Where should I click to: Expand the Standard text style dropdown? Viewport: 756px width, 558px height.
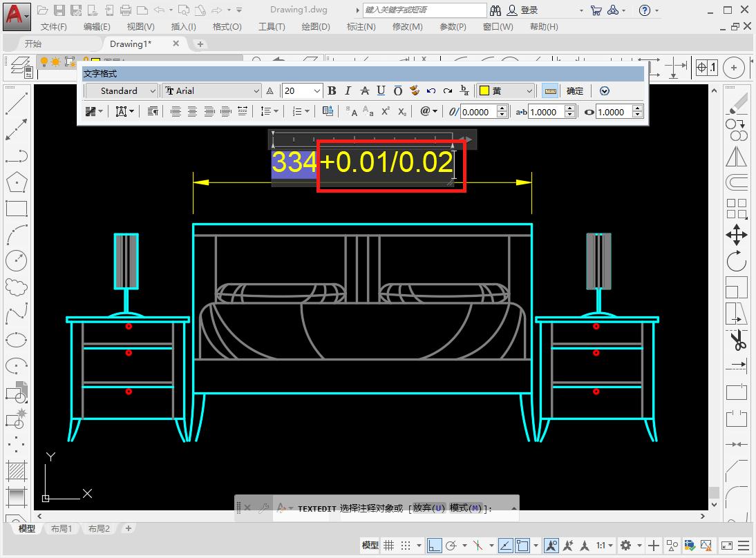pos(153,90)
